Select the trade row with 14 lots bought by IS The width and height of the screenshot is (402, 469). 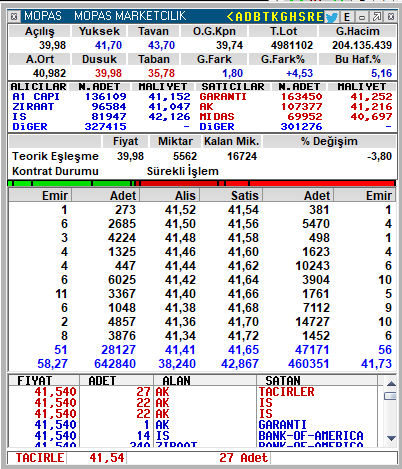point(193,436)
